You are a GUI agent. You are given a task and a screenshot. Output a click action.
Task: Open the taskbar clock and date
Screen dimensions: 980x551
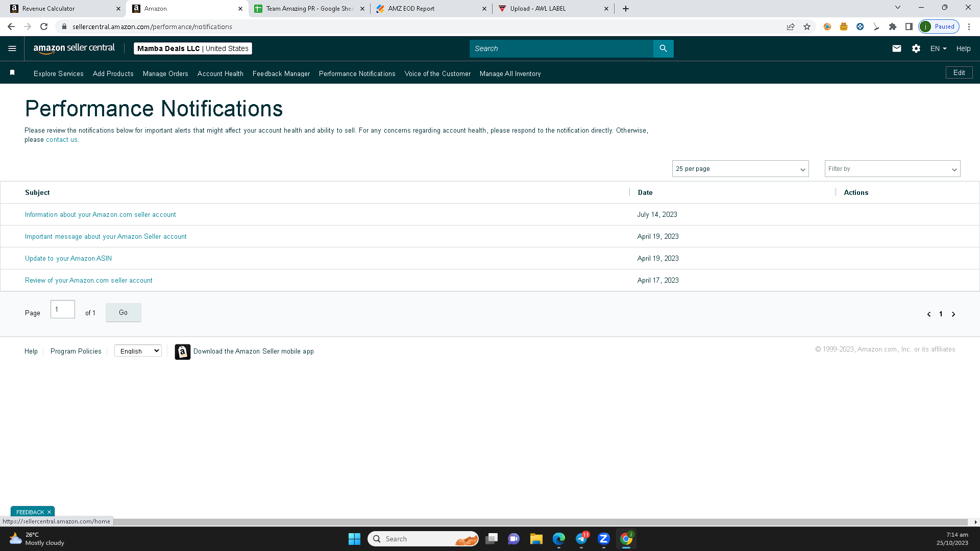952,539
